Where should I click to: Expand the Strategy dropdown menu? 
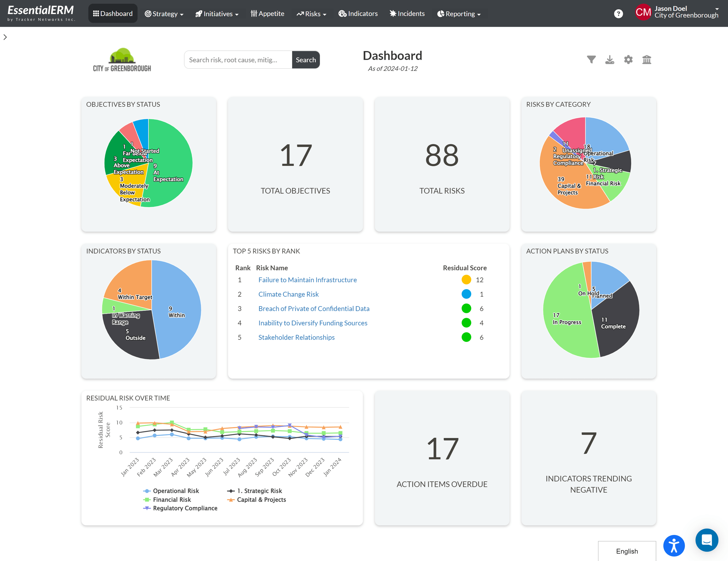click(164, 14)
